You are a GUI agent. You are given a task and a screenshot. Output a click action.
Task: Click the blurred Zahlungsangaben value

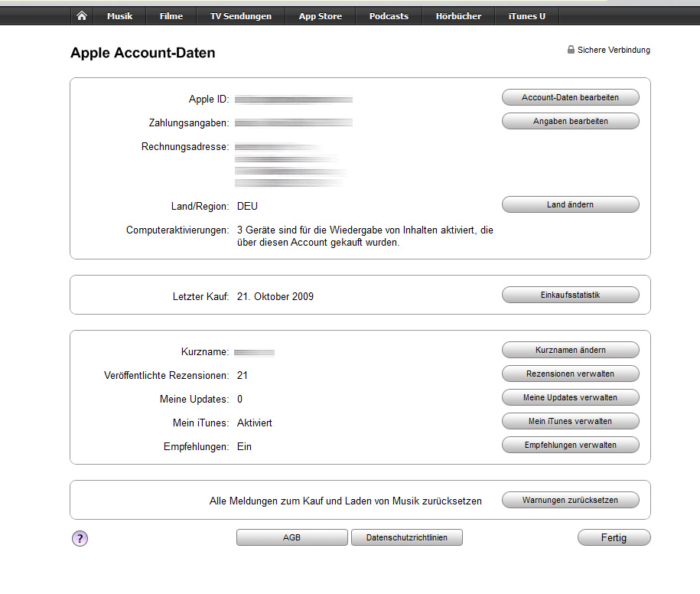pos(294,122)
